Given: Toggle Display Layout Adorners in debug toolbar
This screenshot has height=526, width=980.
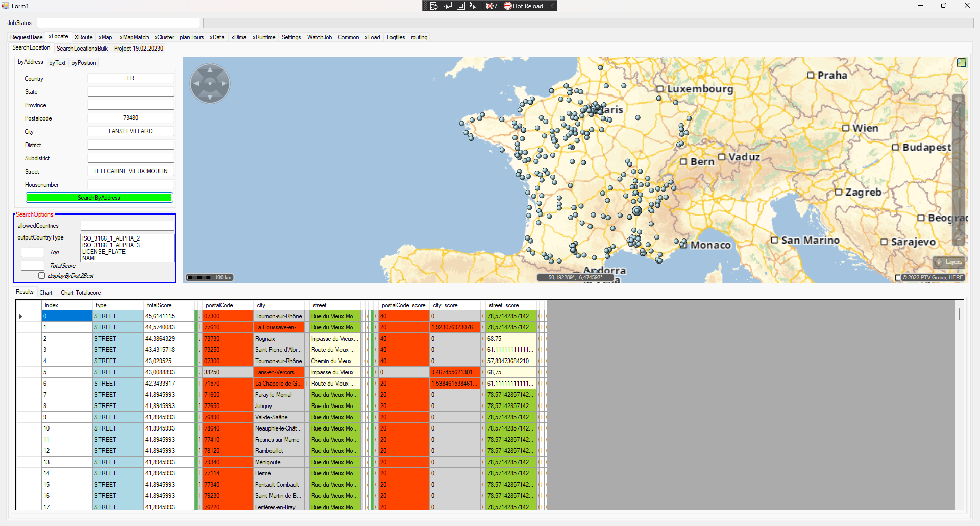Looking at the screenshot, I should [x=461, y=6].
